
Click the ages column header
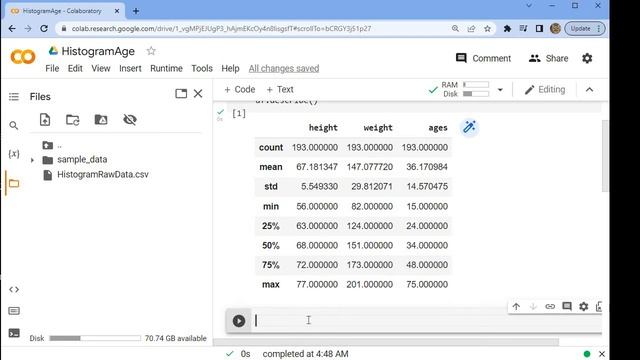click(438, 128)
